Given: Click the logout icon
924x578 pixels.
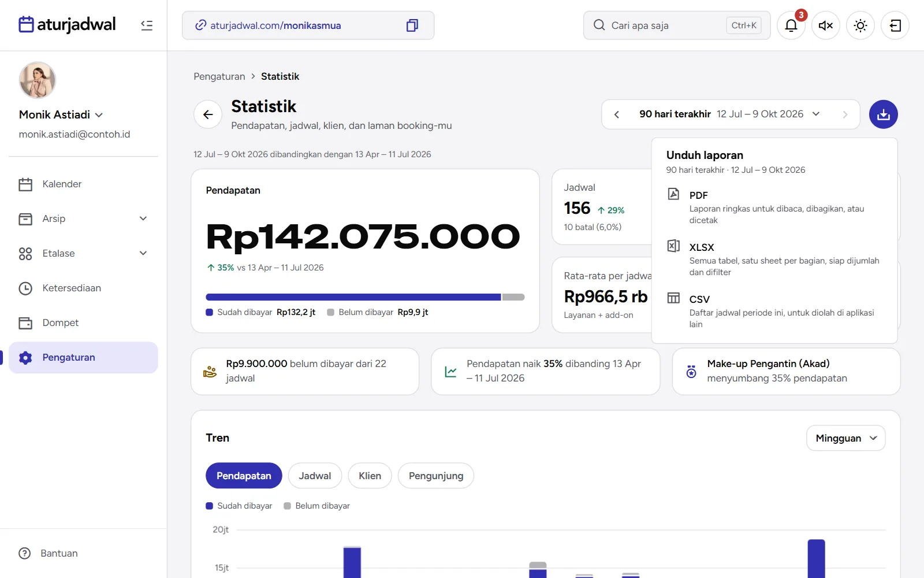Looking at the screenshot, I should tap(895, 25).
